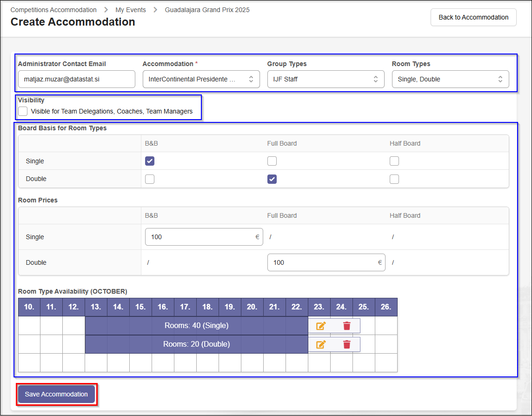
Task: Click day 26 column header in calendar
Action: tap(386, 307)
